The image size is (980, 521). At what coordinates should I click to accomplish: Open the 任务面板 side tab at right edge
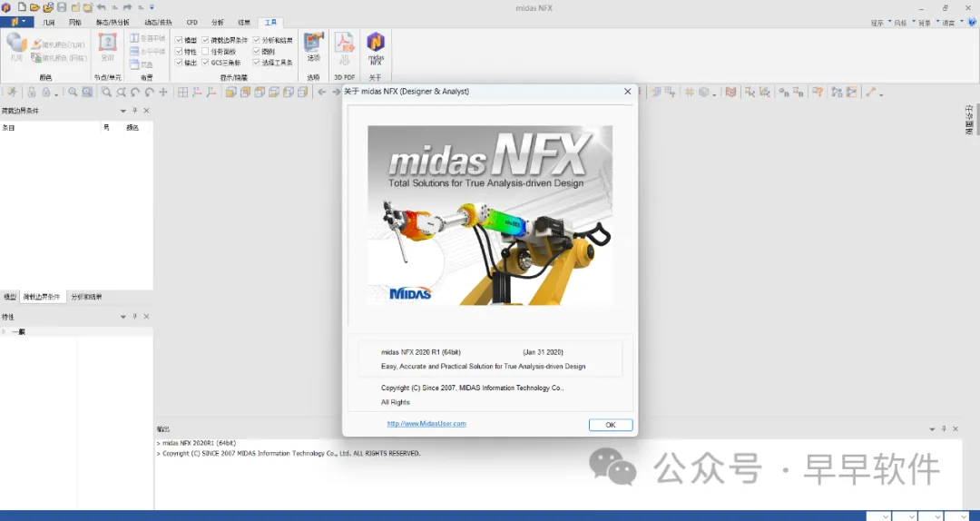click(969, 120)
